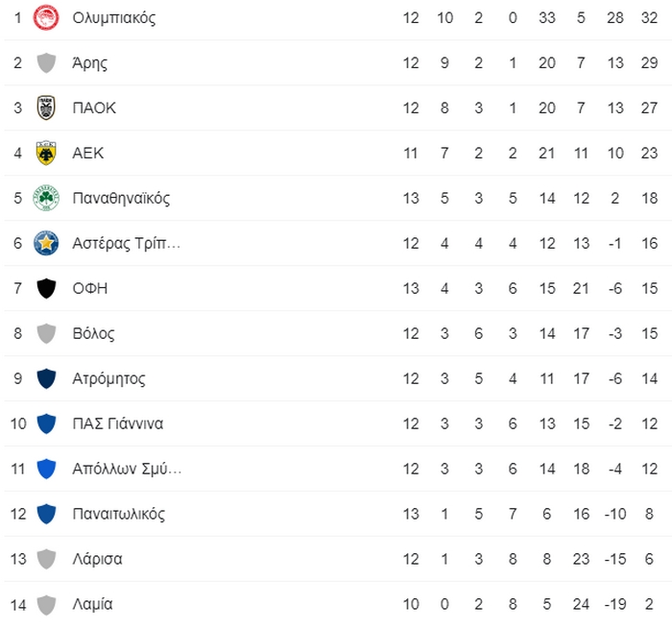Click rank number 7 in ΟΦΗ row
The width and height of the screenshot is (672, 628).
[17, 288]
